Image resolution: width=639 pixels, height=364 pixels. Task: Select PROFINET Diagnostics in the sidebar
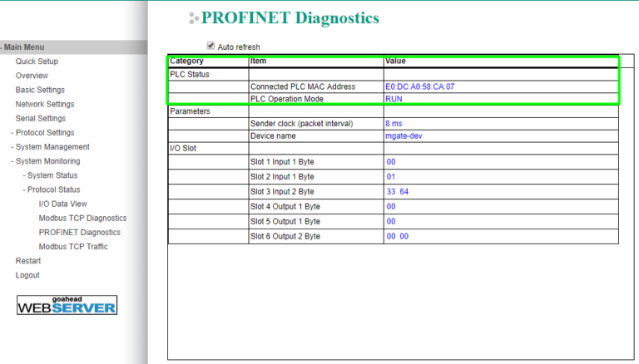[79, 233]
